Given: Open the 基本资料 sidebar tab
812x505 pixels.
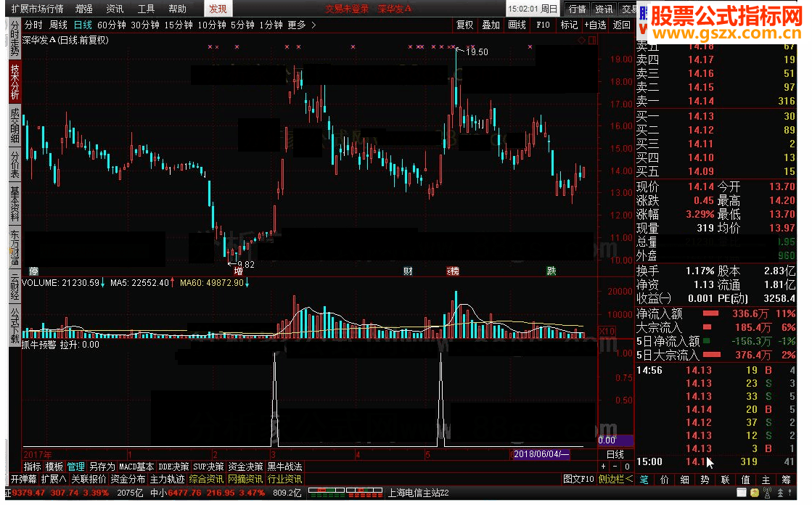Looking at the screenshot, I should 15,204.
